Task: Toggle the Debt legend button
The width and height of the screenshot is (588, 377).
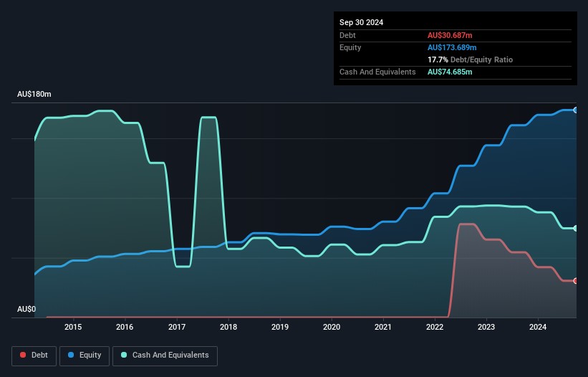Action: click(33, 355)
